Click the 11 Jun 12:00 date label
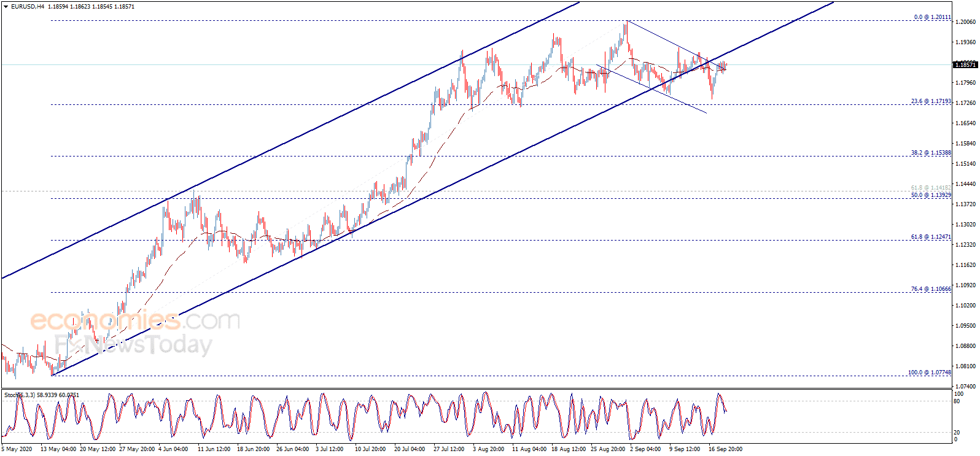The image size is (980, 456). point(214,449)
